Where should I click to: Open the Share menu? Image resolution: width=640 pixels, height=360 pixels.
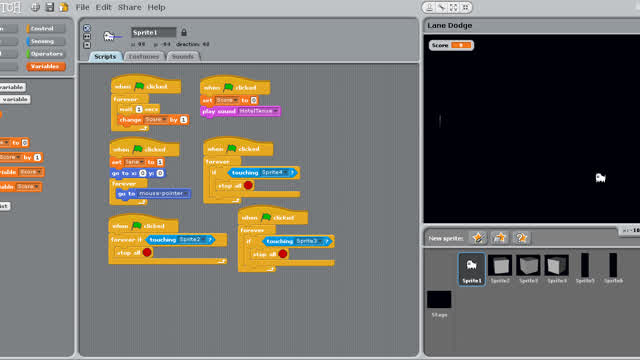130,7
